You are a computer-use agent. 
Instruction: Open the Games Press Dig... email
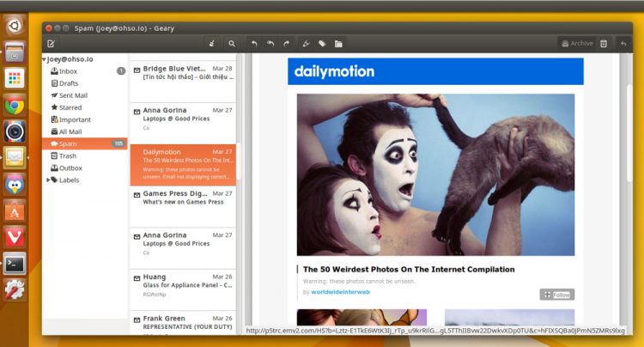(x=183, y=206)
